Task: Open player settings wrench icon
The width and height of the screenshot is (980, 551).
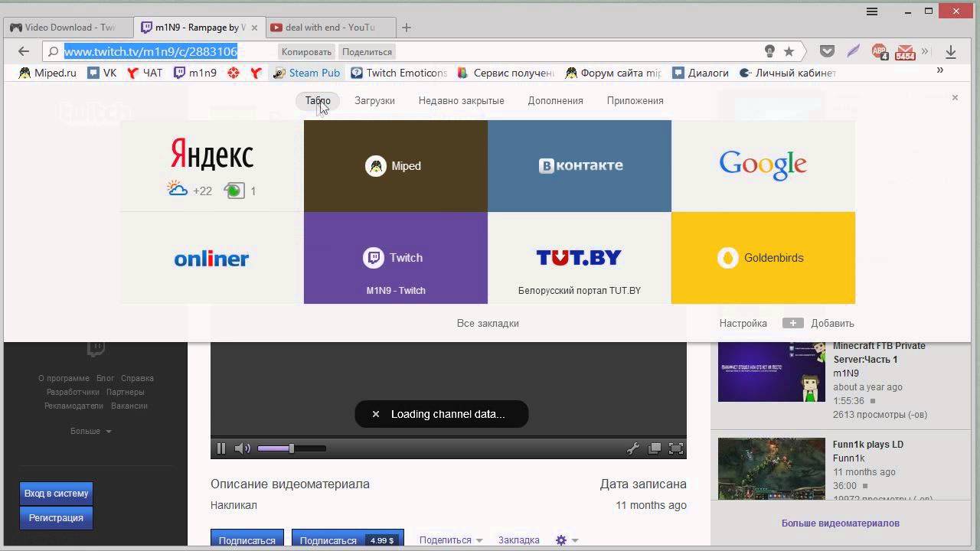Action: 632,448
